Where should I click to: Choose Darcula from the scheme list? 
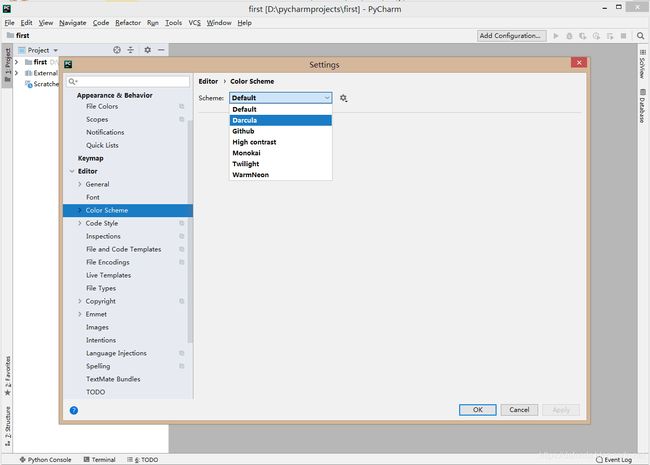click(x=281, y=120)
